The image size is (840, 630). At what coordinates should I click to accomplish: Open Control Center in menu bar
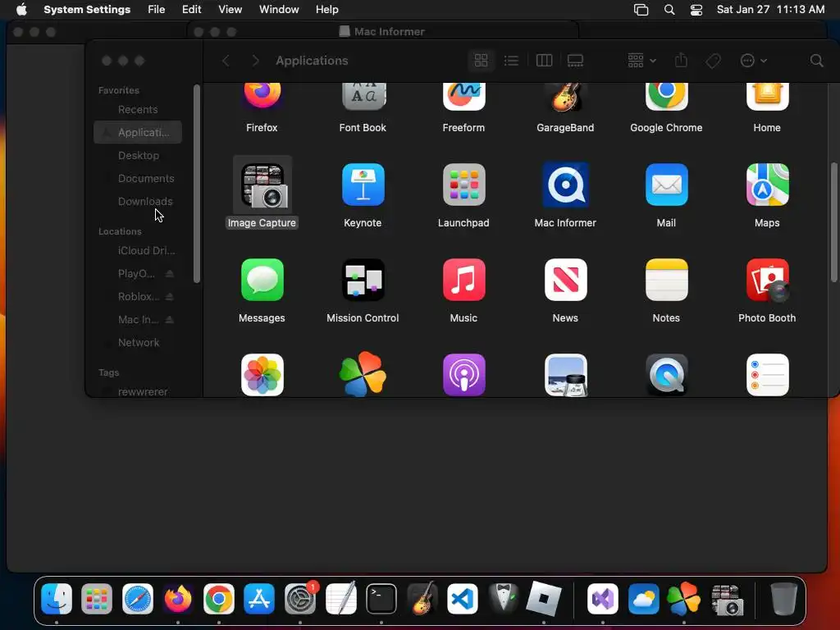(x=696, y=9)
